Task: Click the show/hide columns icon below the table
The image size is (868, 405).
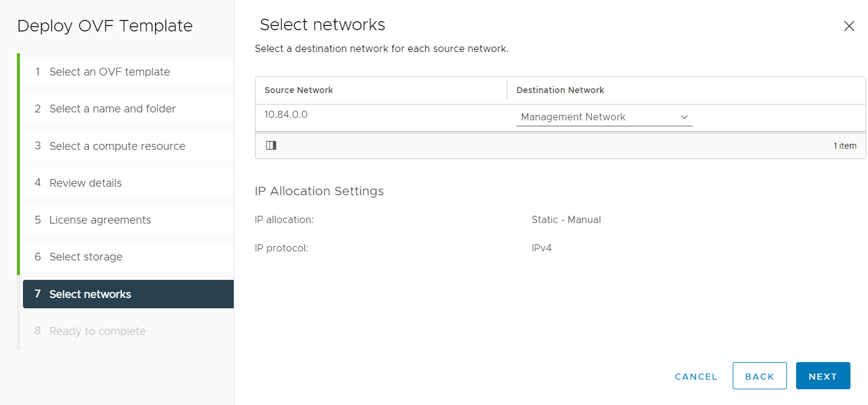Action: pyautogui.click(x=271, y=146)
